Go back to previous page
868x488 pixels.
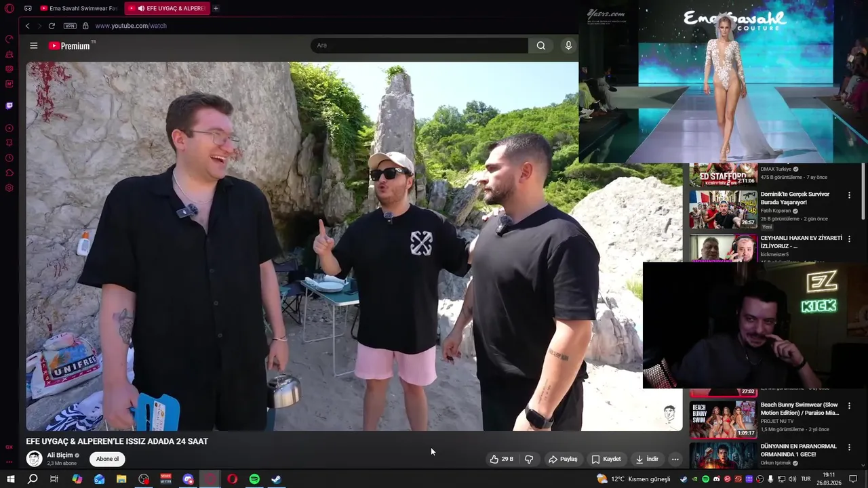click(28, 26)
